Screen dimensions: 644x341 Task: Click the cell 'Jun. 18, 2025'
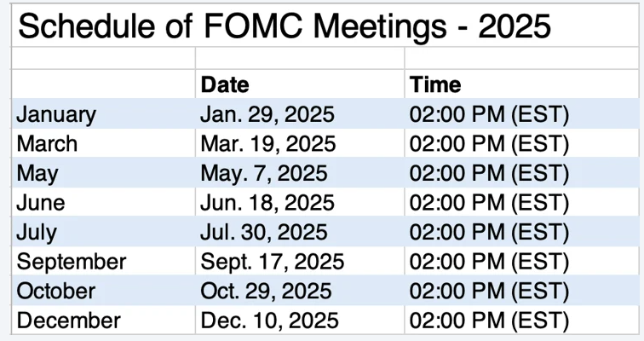[300, 202]
